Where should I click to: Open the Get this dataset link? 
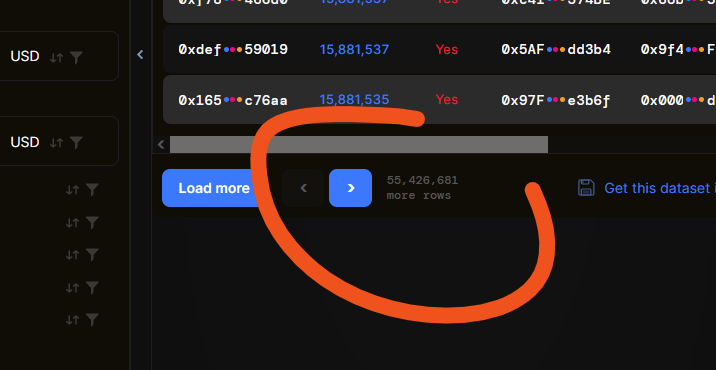pyautogui.click(x=660, y=188)
